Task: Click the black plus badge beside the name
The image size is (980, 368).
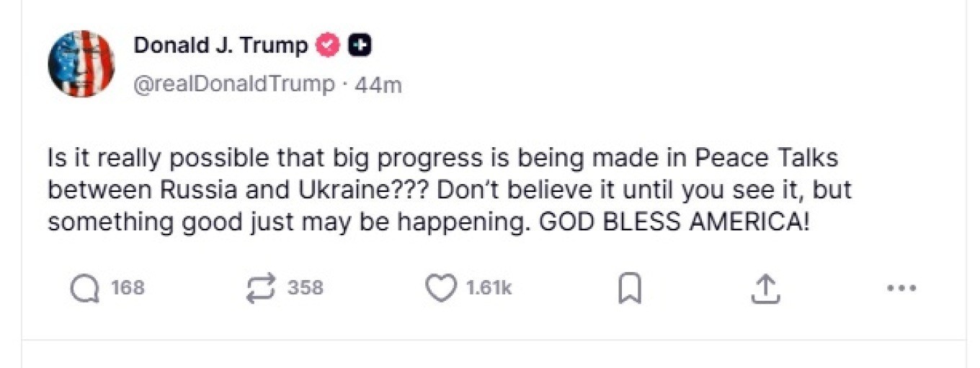Action: [x=360, y=45]
